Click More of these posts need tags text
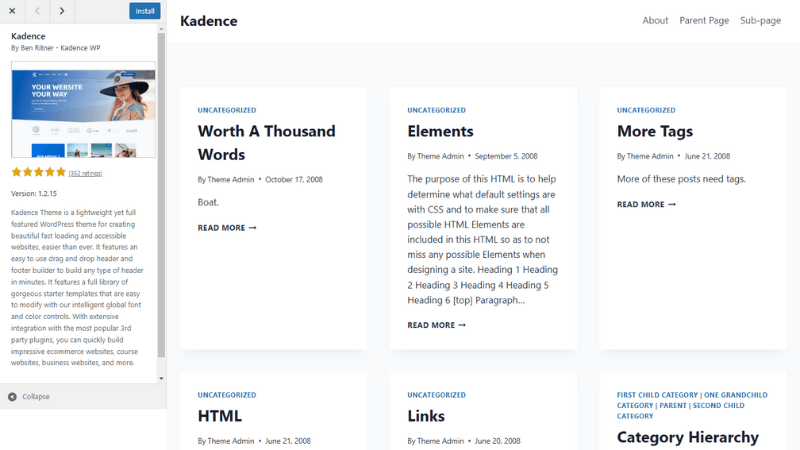The width and height of the screenshot is (800, 450). click(x=681, y=179)
